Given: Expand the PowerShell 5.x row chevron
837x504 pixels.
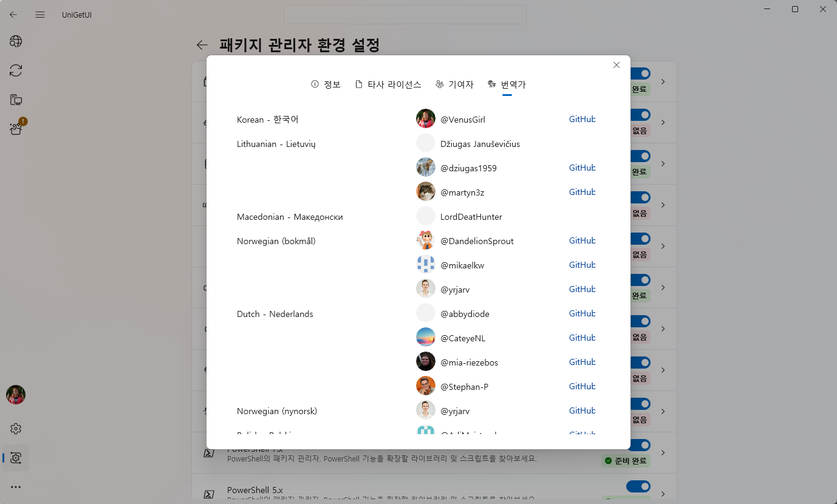Looking at the screenshot, I should click(x=663, y=494).
